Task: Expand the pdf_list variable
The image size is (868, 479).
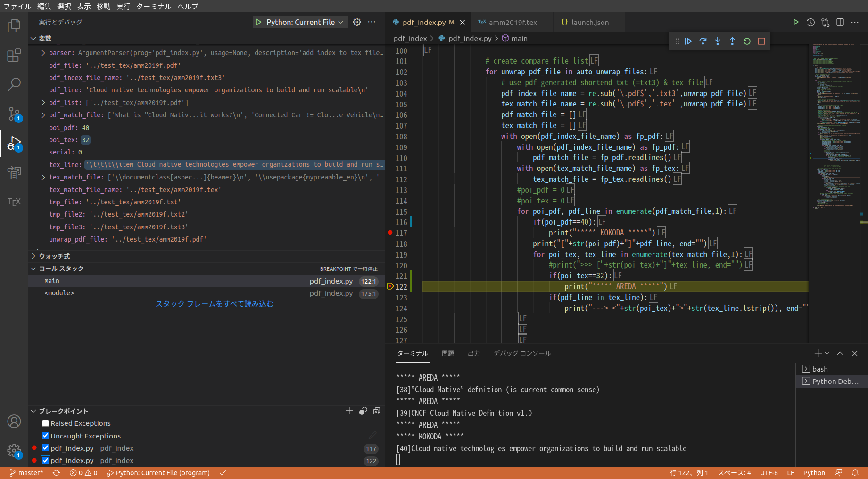Action: tap(43, 102)
